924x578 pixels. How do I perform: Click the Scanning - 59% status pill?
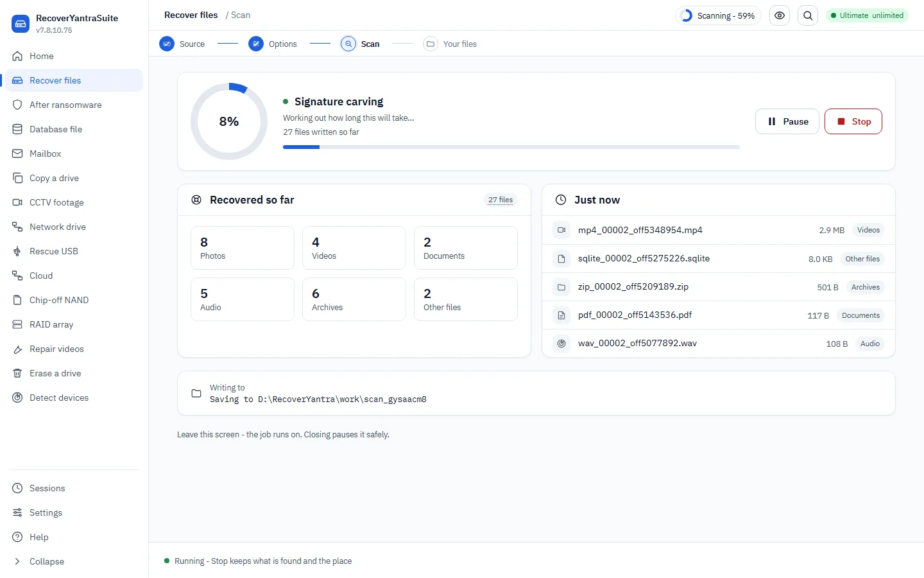(718, 15)
